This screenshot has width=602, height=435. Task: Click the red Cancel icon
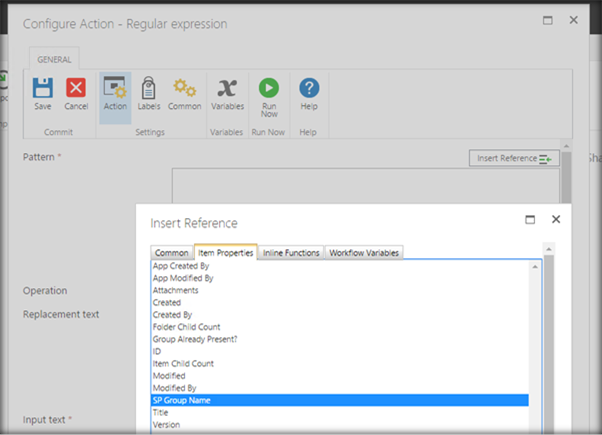[76, 88]
